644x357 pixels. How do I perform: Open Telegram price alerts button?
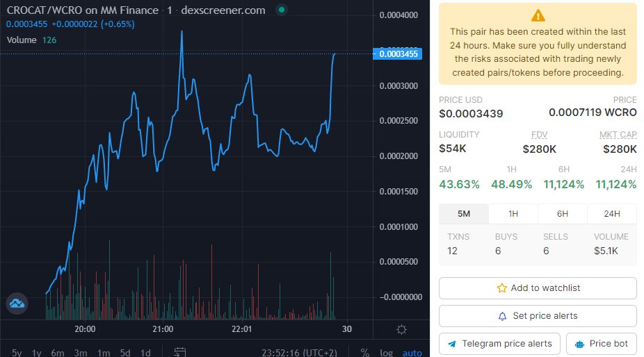tap(499, 344)
